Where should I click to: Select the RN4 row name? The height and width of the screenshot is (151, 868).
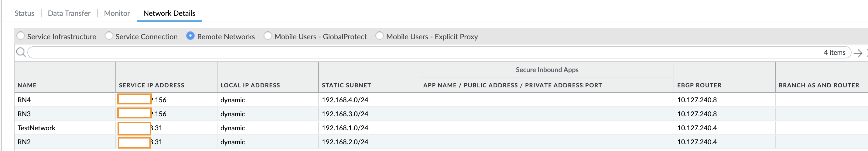[x=24, y=100]
